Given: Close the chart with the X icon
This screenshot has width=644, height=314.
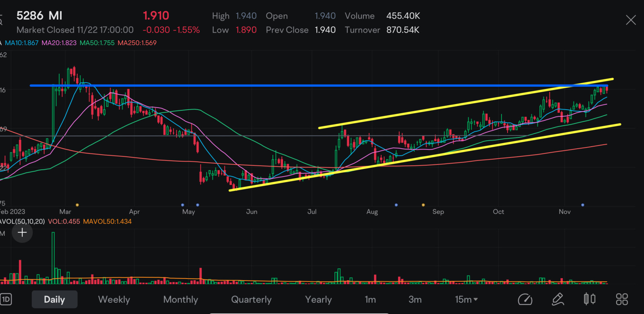Looking at the screenshot, I should [x=631, y=20].
